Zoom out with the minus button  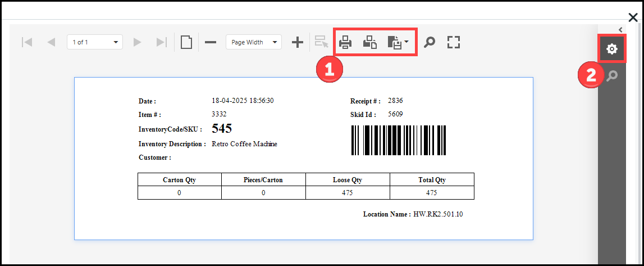click(211, 42)
